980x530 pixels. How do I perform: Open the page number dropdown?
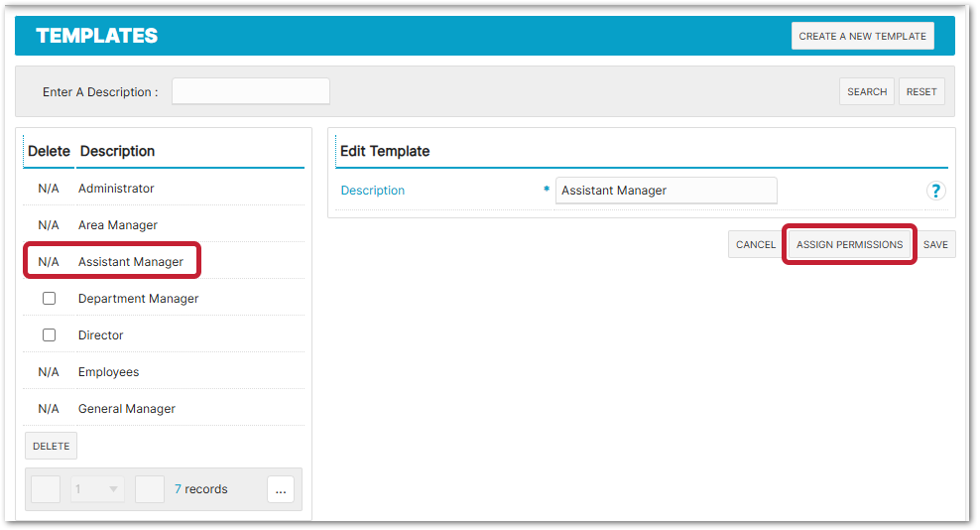(x=97, y=489)
